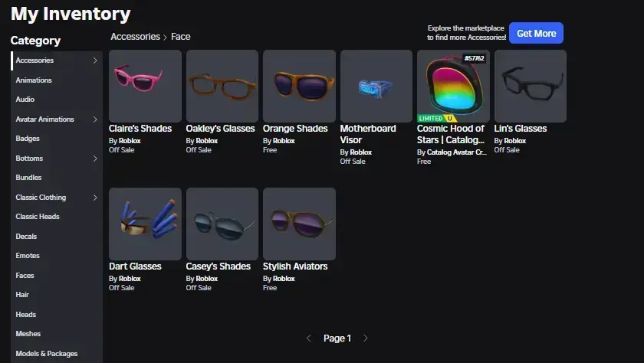
Task: Select the Hair category
Action: point(57,295)
